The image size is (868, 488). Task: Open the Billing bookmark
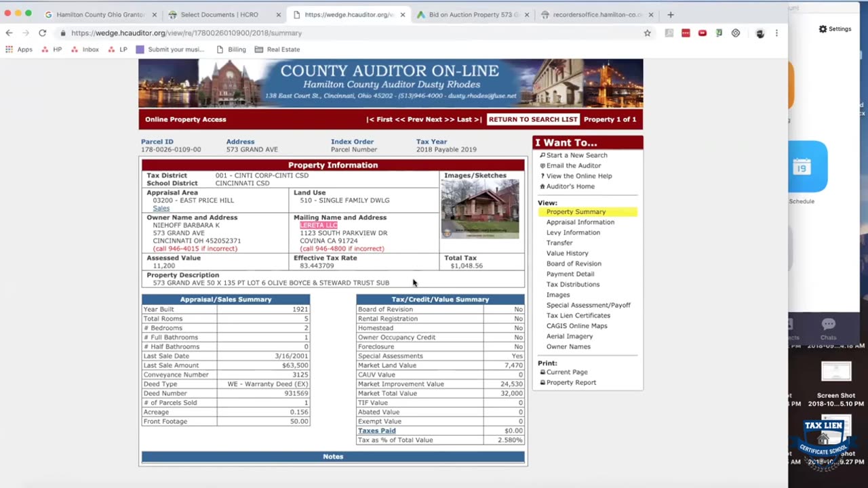231,49
